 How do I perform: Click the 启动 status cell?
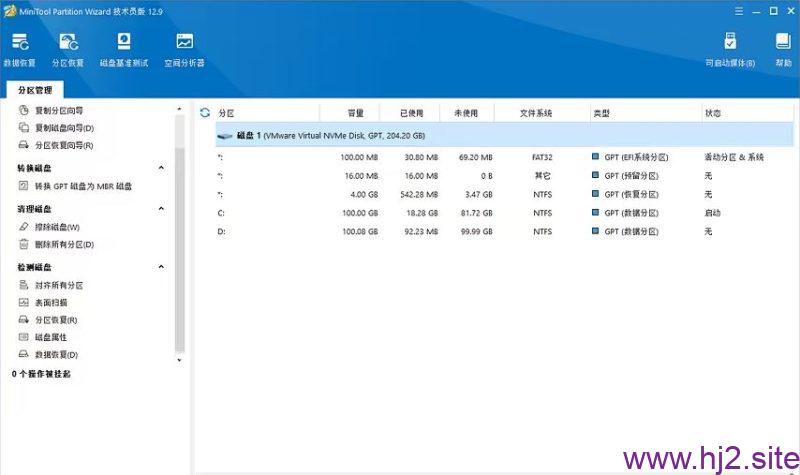point(712,213)
